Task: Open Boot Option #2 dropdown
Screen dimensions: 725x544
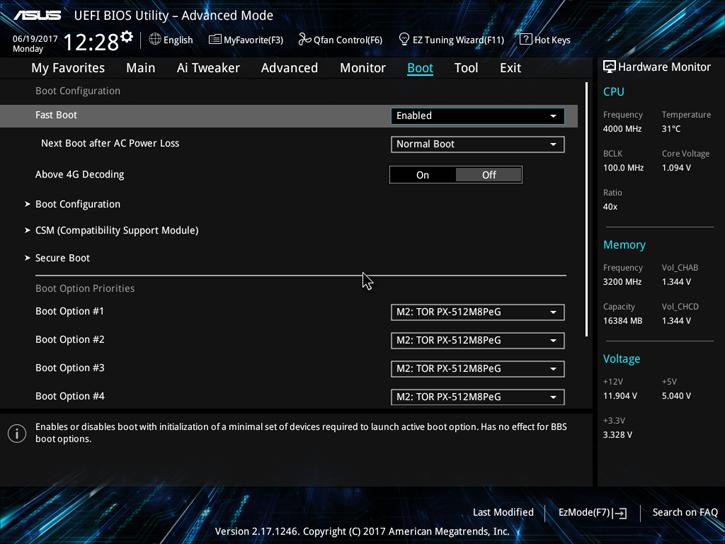Action: point(477,341)
